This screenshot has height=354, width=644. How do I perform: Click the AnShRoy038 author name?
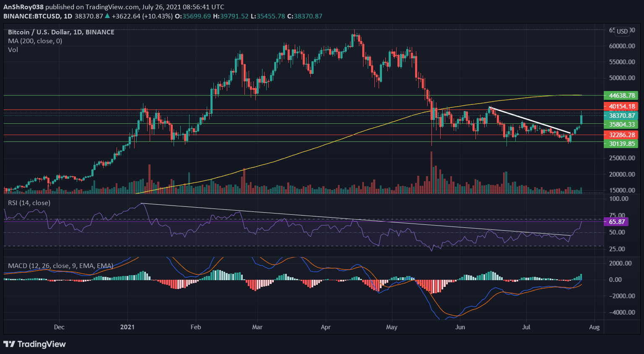[x=23, y=7]
